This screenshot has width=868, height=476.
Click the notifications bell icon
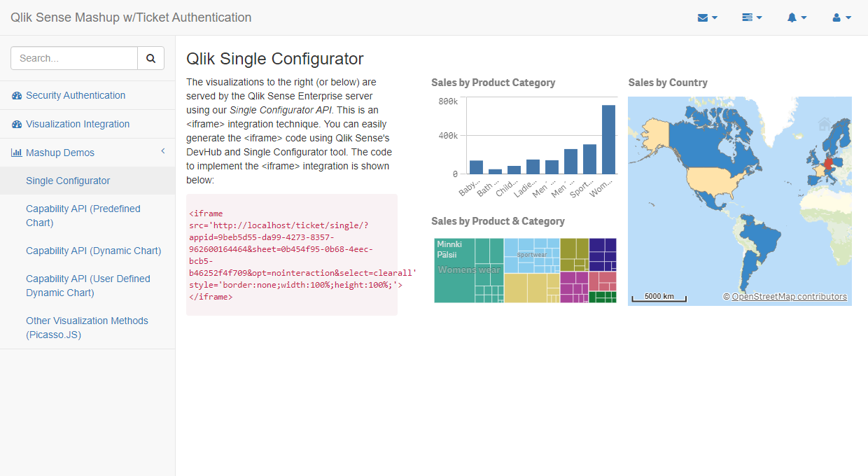coord(793,17)
